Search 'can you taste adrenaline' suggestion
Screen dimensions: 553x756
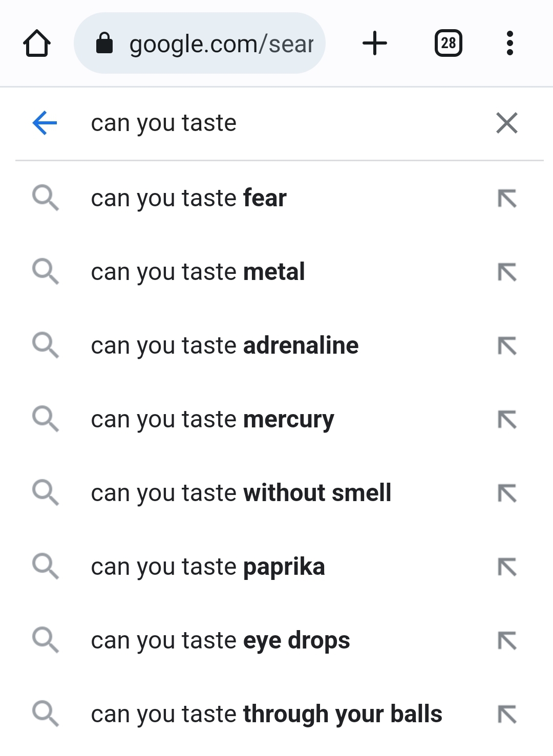click(x=224, y=346)
